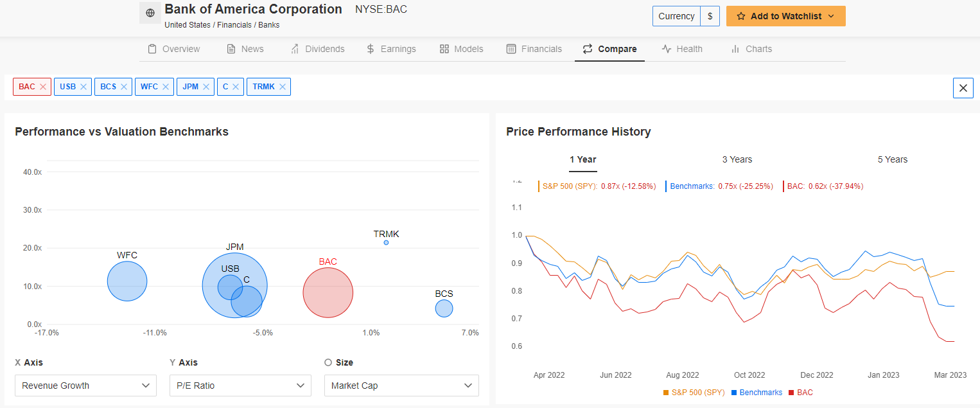Switch to the News tab
The width and height of the screenshot is (980, 408).
[x=245, y=49]
